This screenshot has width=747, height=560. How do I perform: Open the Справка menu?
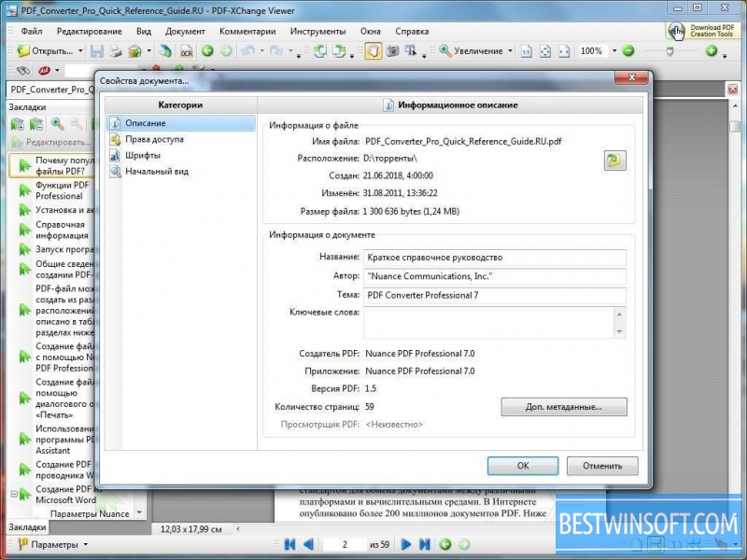[x=412, y=32]
